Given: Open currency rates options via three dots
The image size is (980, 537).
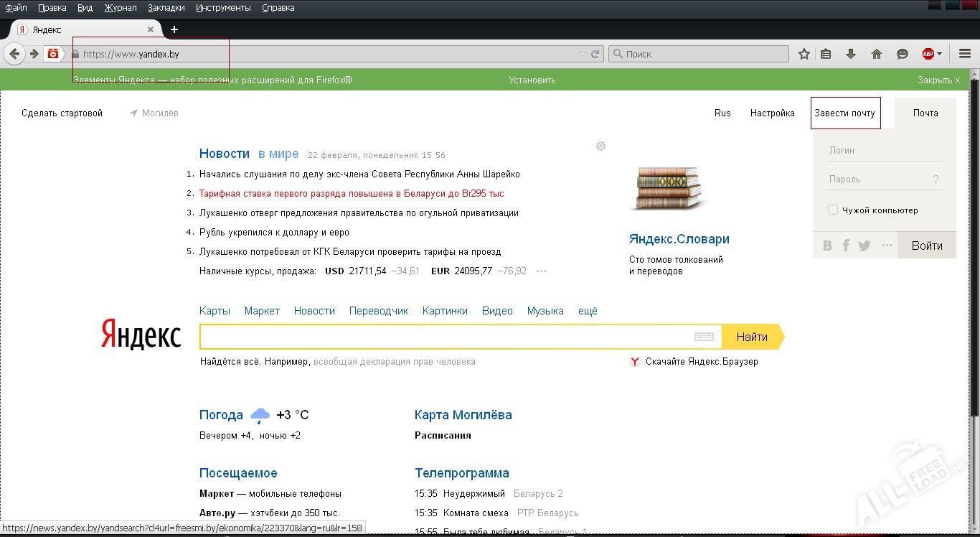Looking at the screenshot, I should click(541, 271).
